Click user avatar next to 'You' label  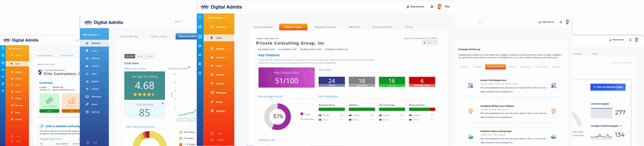(439, 7)
